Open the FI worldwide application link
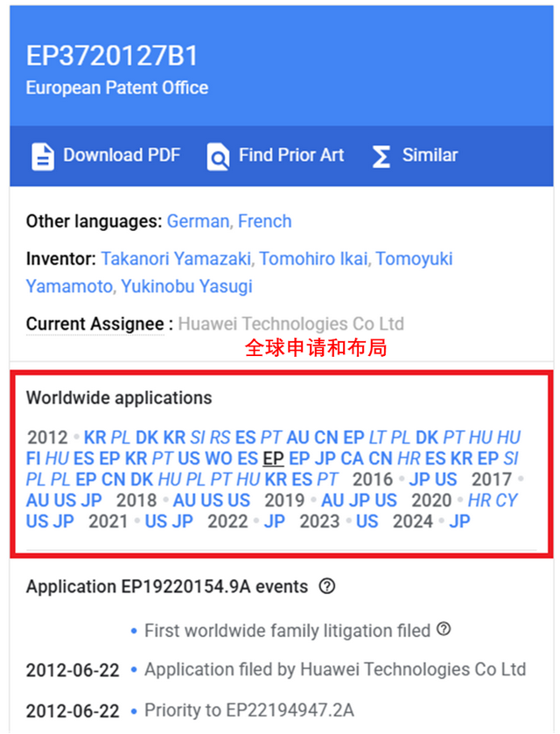 (33, 458)
